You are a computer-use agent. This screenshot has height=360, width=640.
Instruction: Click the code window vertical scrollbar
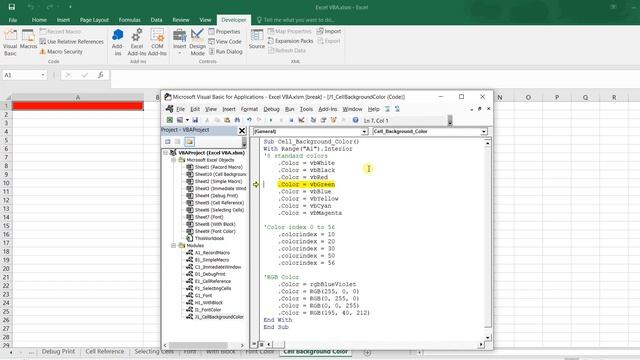[487, 239]
